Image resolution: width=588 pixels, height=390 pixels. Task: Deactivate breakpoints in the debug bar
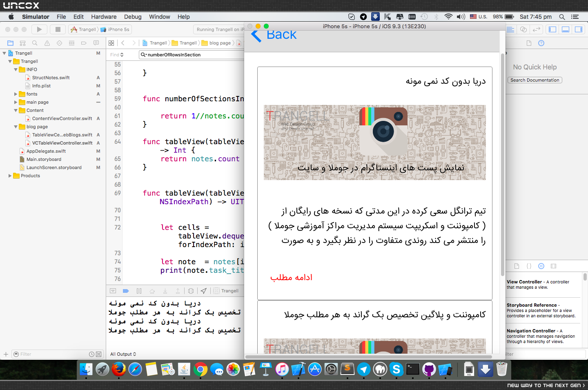tap(126, 291)
